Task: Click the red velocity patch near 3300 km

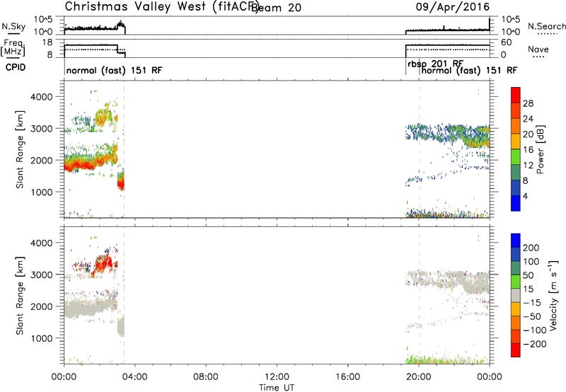Action: click(103, 265)
